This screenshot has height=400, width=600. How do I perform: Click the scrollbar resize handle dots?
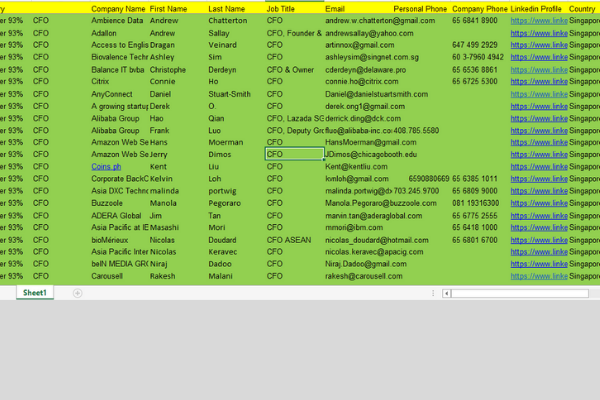pyautogui.click(x=435, y=293)
